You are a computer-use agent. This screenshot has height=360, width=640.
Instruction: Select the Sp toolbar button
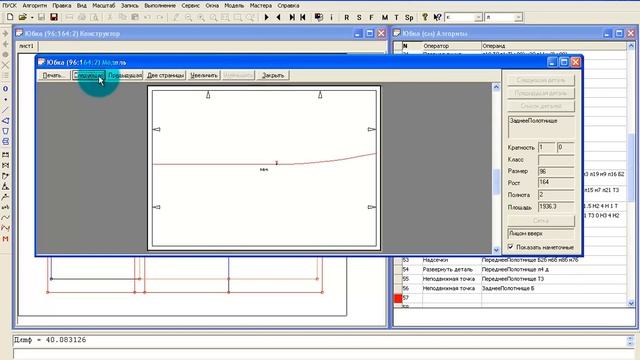click(409, 17)
